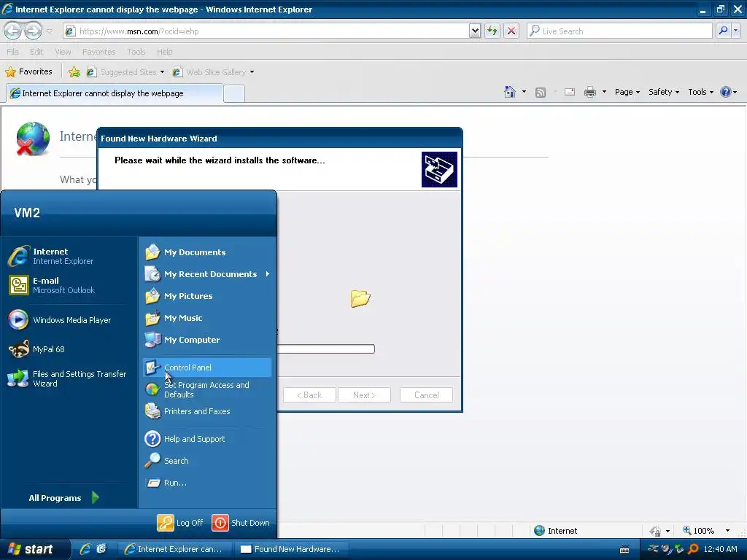The height and width of the screenshot is (560, 747).
Task: Click the search magnifier button
Action: click(723, 31)
